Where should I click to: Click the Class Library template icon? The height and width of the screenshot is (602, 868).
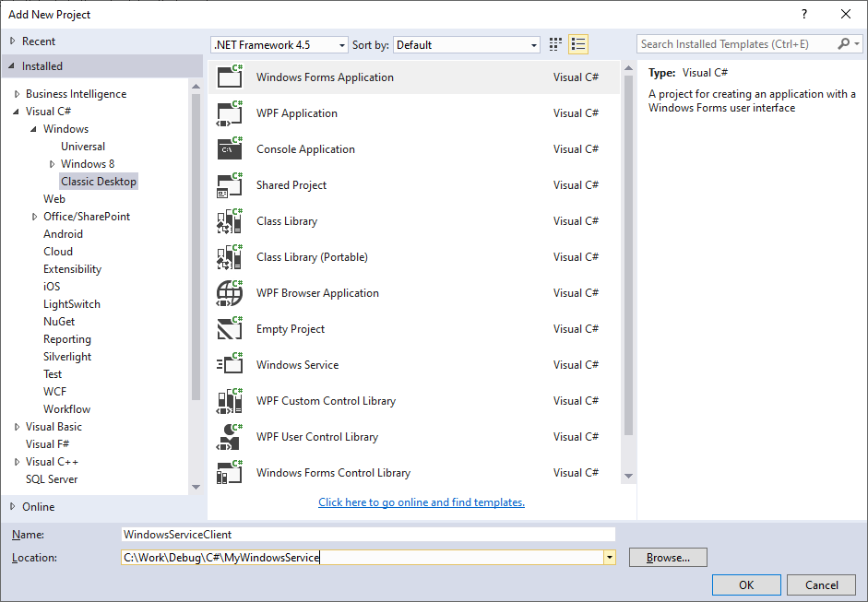tap(230, 220)
